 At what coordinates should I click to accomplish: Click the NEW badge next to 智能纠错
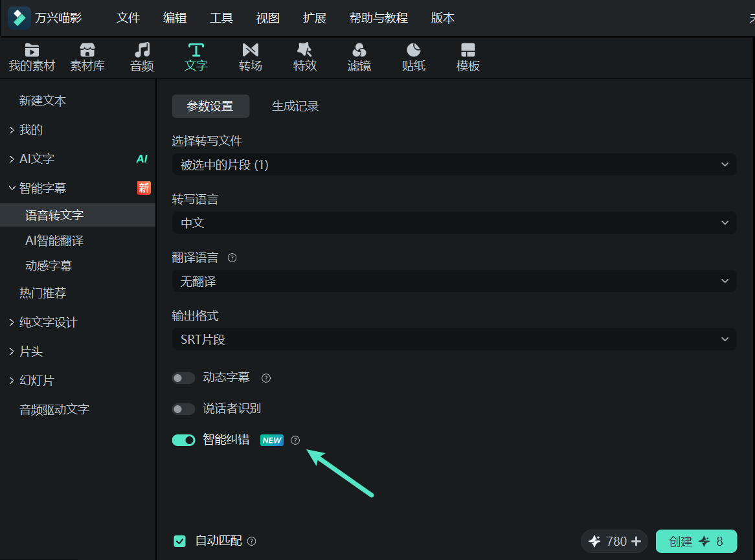(272, 440)
